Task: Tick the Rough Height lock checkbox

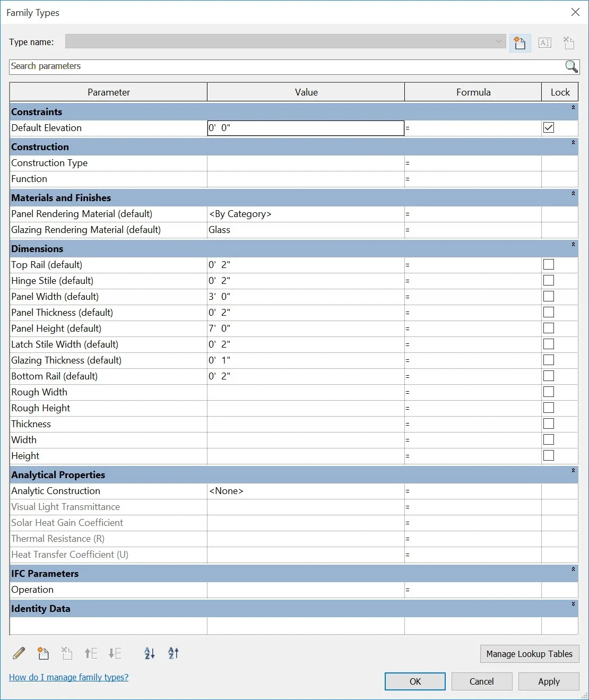Action: pos(549,408)
